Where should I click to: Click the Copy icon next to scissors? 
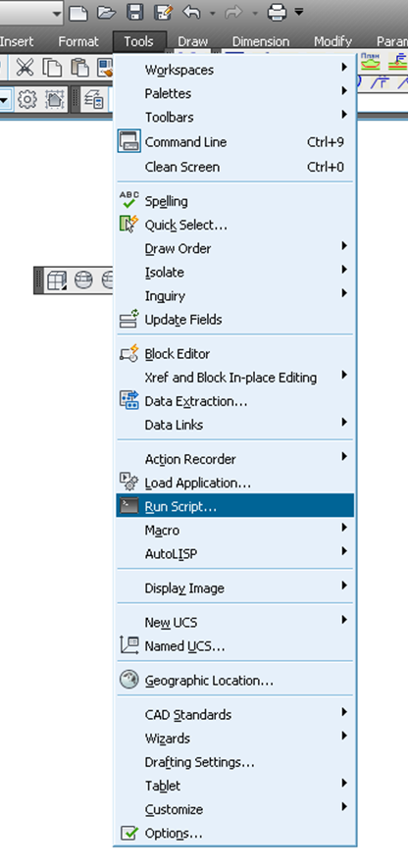click(53, 68)
